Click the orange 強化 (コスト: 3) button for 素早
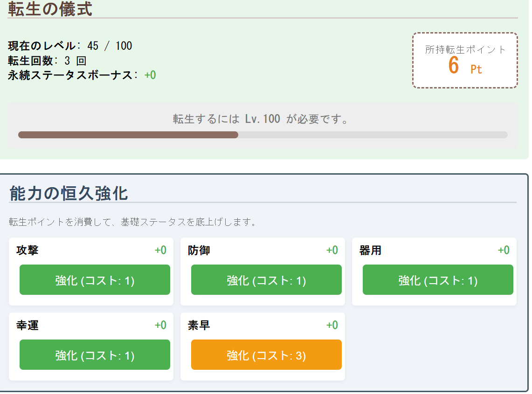 point(266,354)
